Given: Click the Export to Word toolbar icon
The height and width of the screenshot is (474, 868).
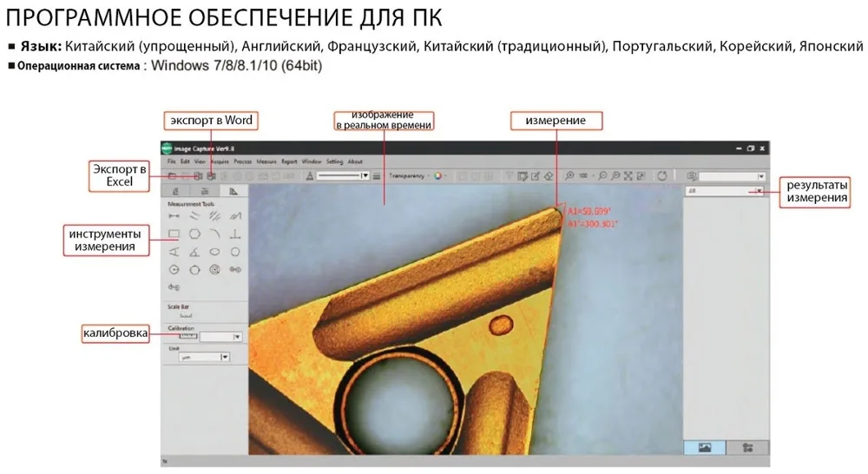Looking at the screenshot, I should [x=212, y=176].
